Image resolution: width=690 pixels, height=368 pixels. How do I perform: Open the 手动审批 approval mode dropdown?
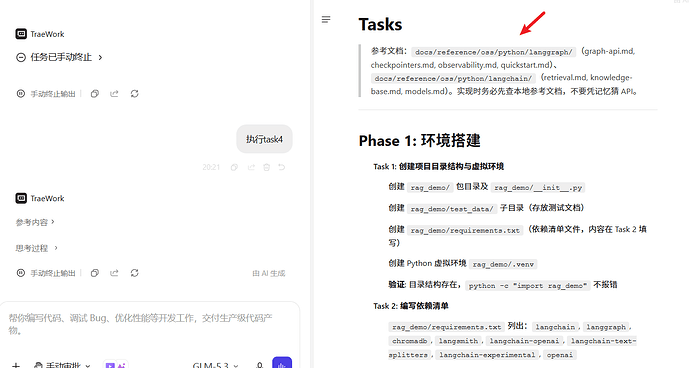pyautogui.click(x=62, y=365)
